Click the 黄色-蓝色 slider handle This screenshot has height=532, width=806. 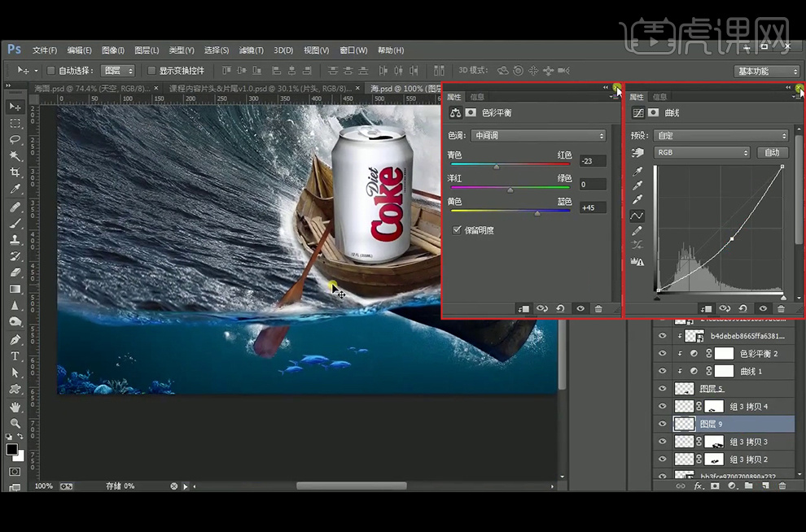coord(537,213)
